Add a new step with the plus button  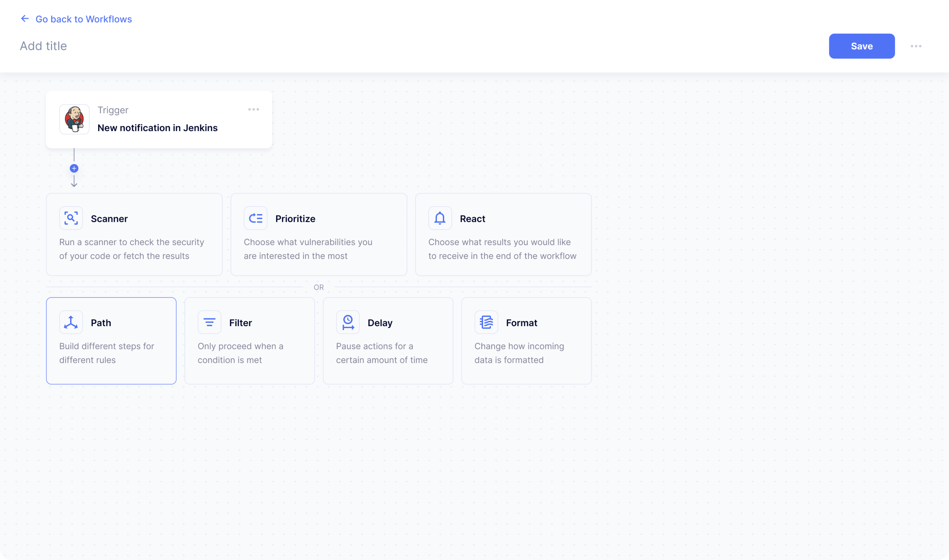[x=74, y=168]
